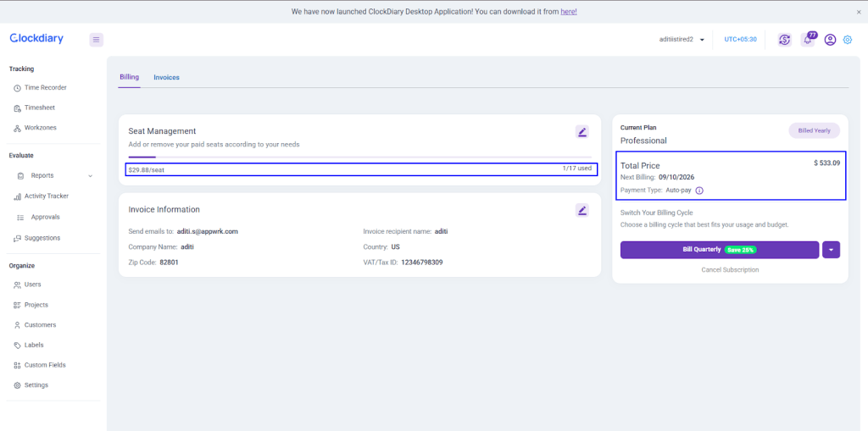Switch to the Billing tab
Screen dimensions: 868x431
click(130, 77)
